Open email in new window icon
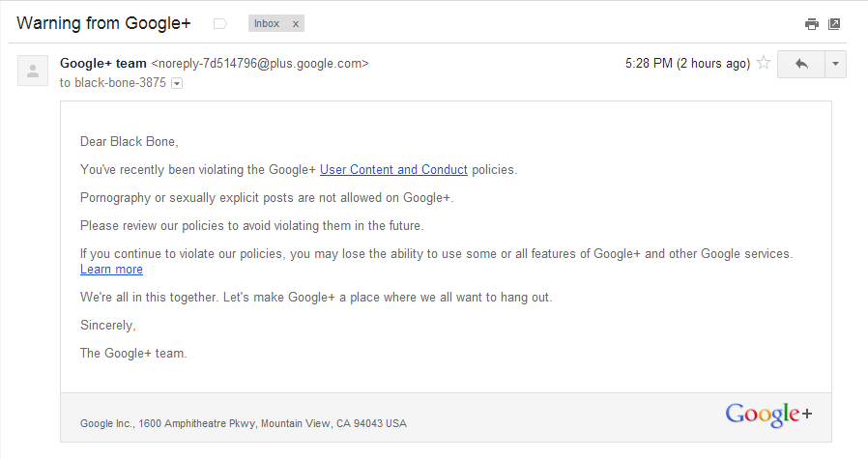 pyautogui.click(x=834, y=24)
